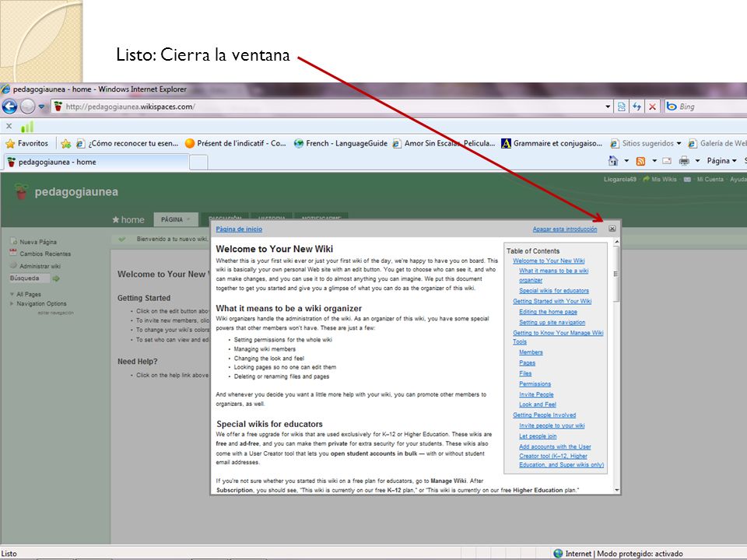The image size is (747, 560).
Task: Click the add to favorites bar icon
Action: tap(65, 143)
